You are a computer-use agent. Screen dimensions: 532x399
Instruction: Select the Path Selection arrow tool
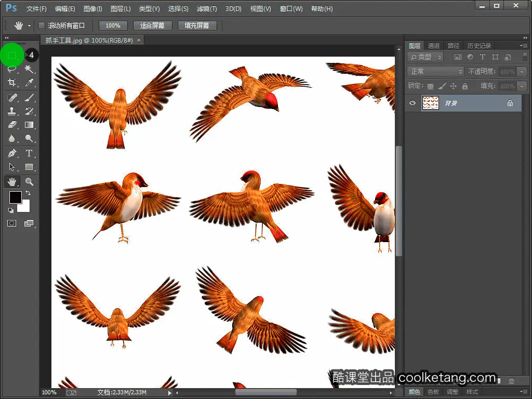coord(12,167)
